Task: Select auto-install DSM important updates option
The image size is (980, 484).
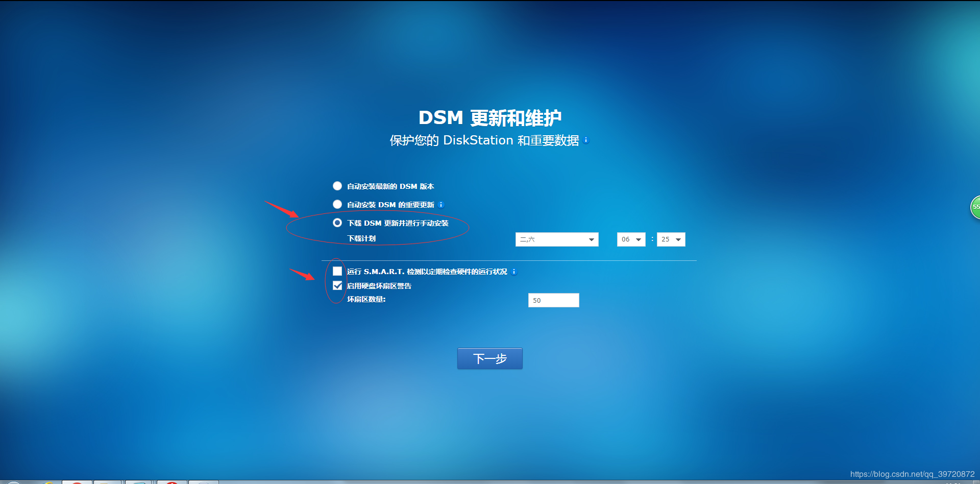Action: pos(337,204)
